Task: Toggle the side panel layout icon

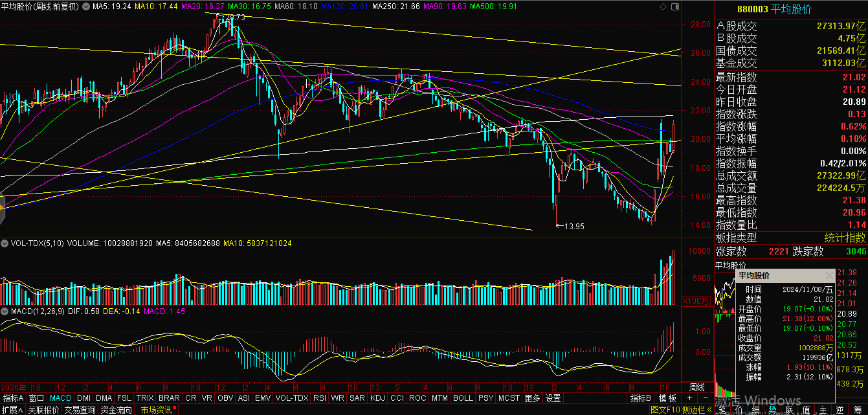Action: coord(676,6)
